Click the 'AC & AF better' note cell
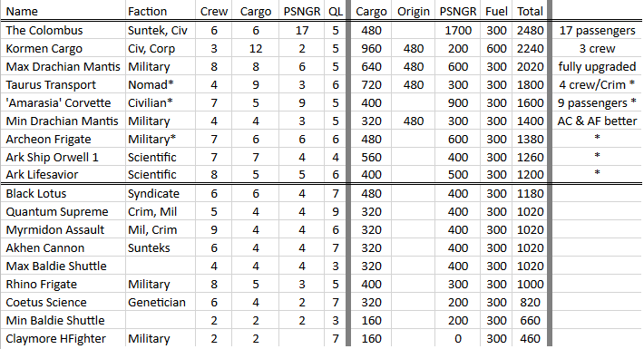 point(597,121)
